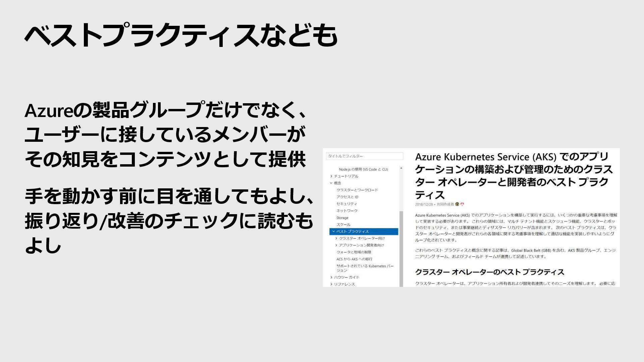Screen dimensions: 644x362
Task: Click the 2018/12/28 article date
Action: point(424,204)
